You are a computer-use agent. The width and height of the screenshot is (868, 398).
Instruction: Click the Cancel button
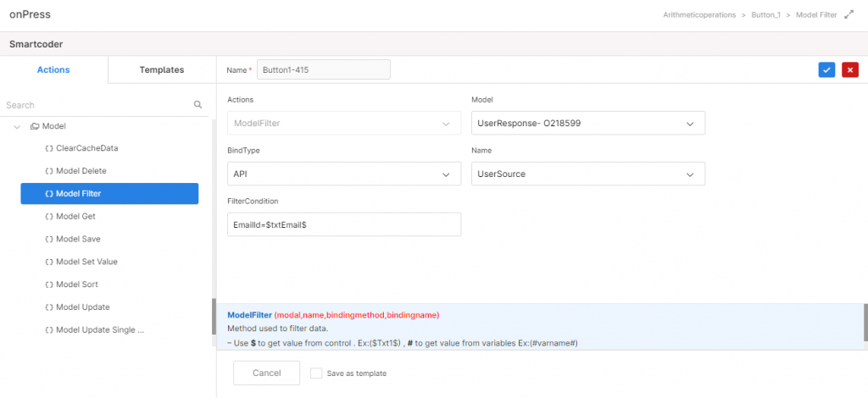[x=267, y=373]
